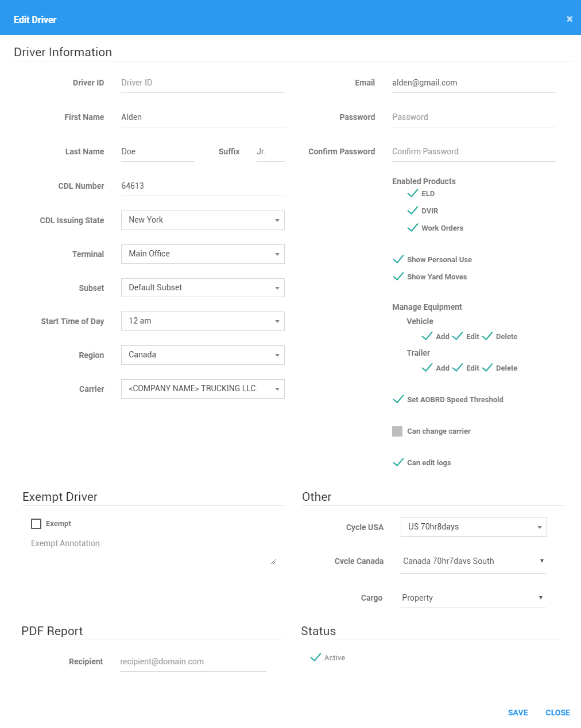Expand the Terminal Main Office dropdown
Image resolution: width=581 pixels, height=728 pixels.
(x=203, y=254)
